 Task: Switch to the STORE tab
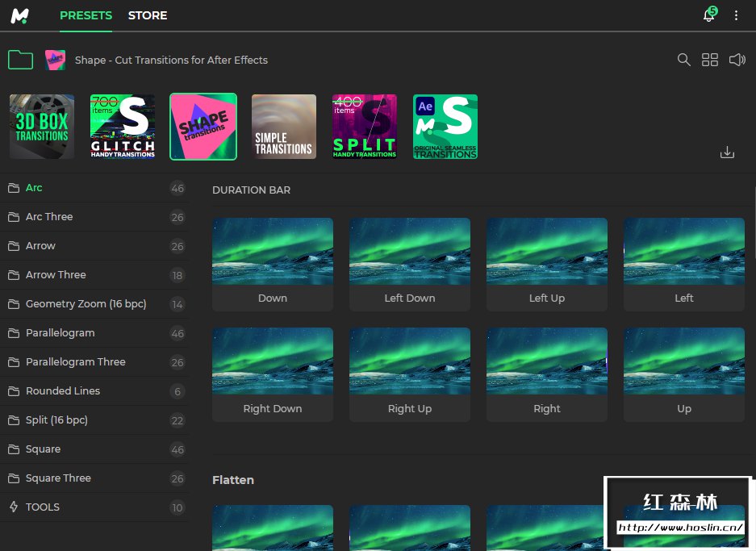point(148,15)
